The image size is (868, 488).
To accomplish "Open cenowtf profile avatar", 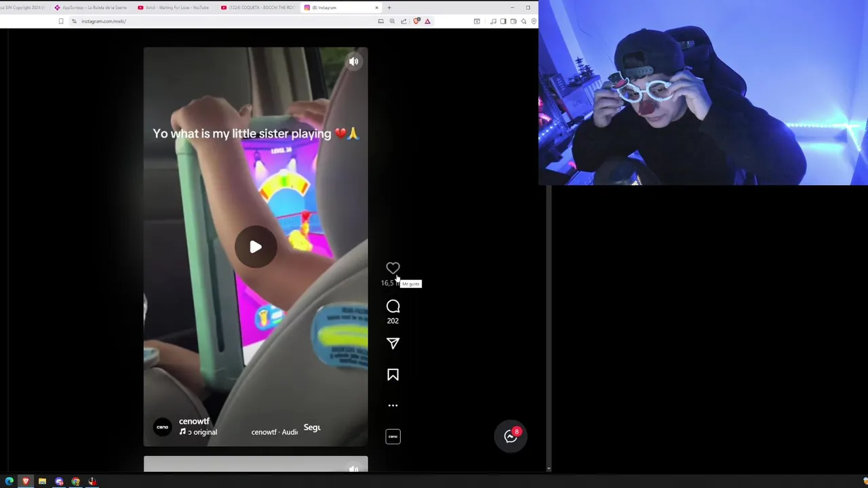I will click(x=163, y=427).
